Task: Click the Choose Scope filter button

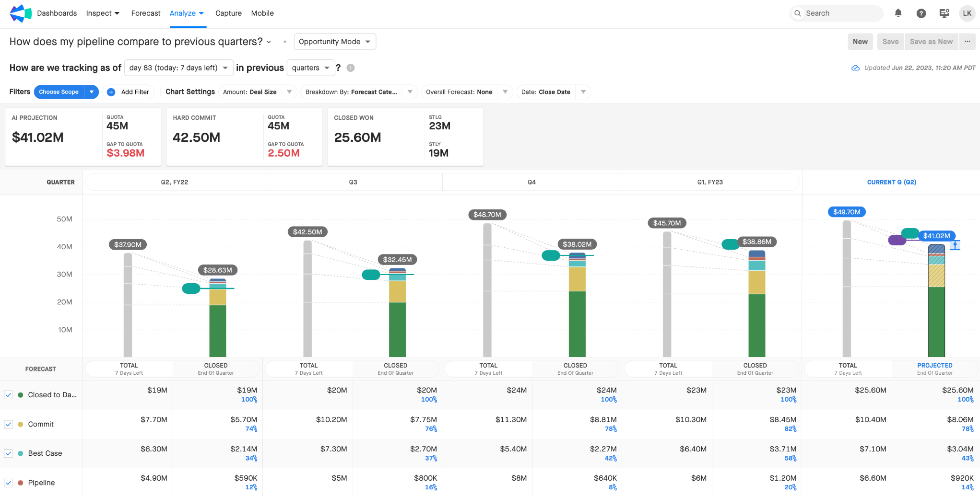Action: click(59, 92)
